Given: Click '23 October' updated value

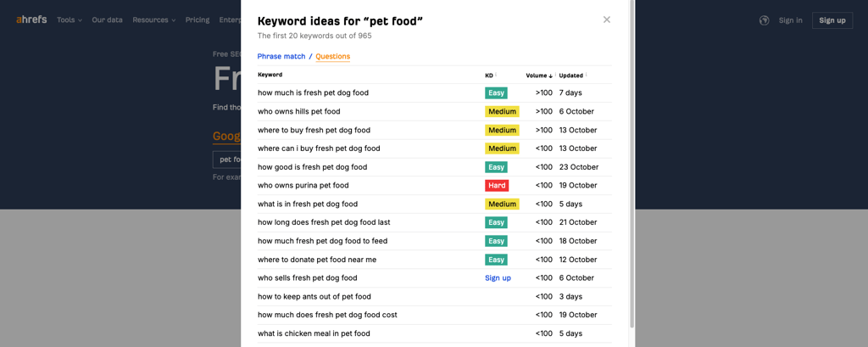Looking at the screenshot, I should point(578,167).
